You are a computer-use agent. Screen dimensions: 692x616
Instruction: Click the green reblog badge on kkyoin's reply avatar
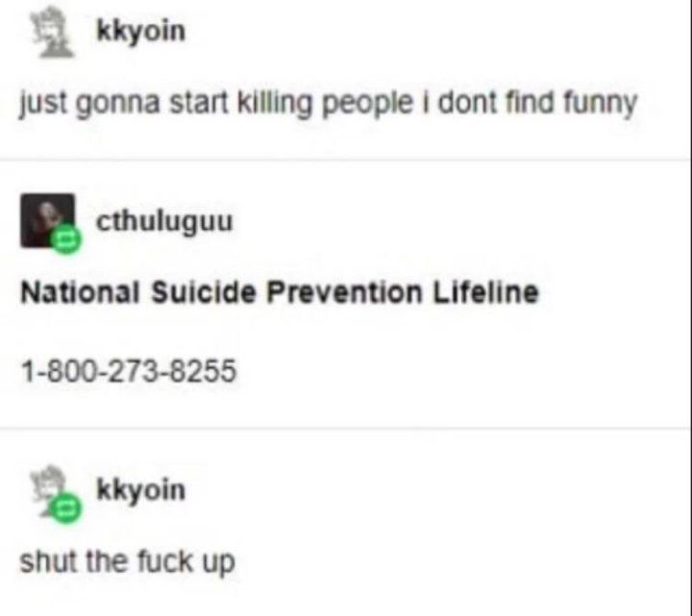(65, 508)
